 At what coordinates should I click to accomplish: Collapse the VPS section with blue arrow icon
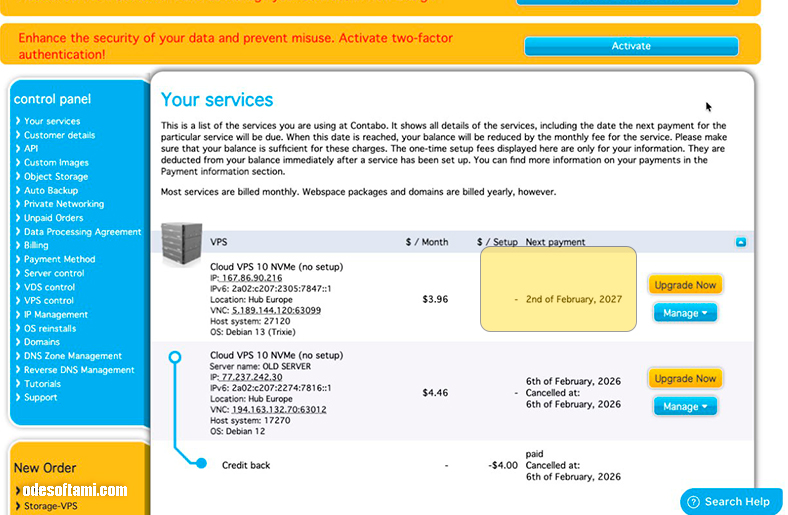point(741,242)
